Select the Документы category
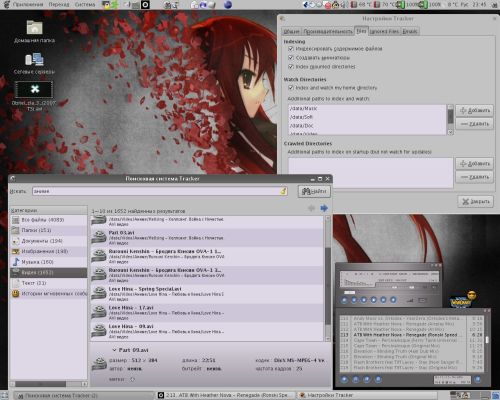The image size is (500, 400). 49,241
